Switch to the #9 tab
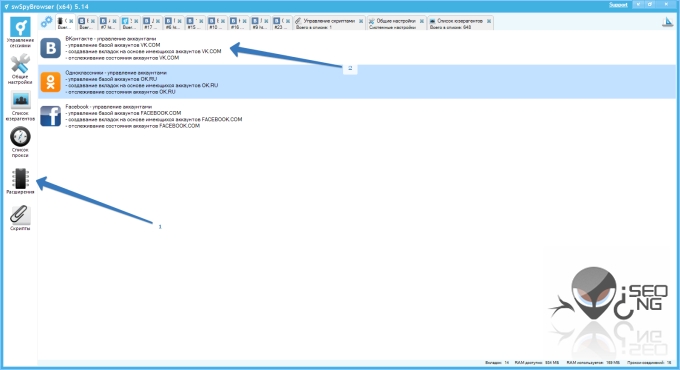 pyautogui.click(x=261, y=23)
